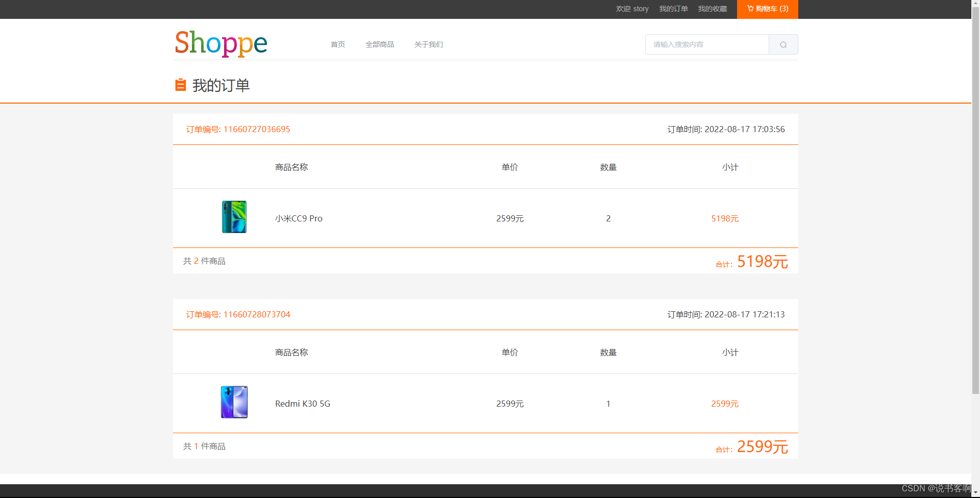Image resolution: width=980 pixels, height=498 pixels.
Task: Open the shopping cart button showing 3 items
Action: click(767, 9)
